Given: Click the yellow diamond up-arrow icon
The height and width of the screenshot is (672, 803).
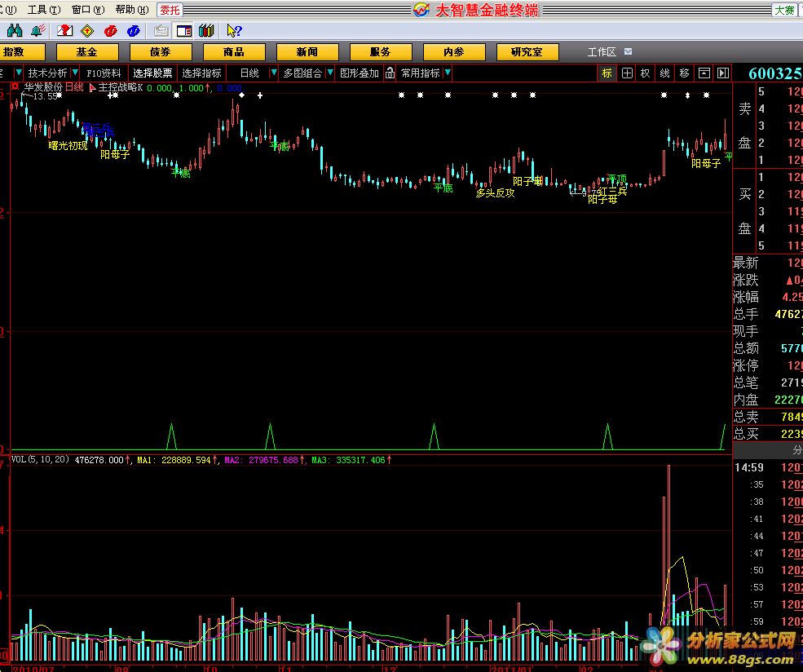Looking at the screenshot, I should pyautogui.click(x=87, y=31).
